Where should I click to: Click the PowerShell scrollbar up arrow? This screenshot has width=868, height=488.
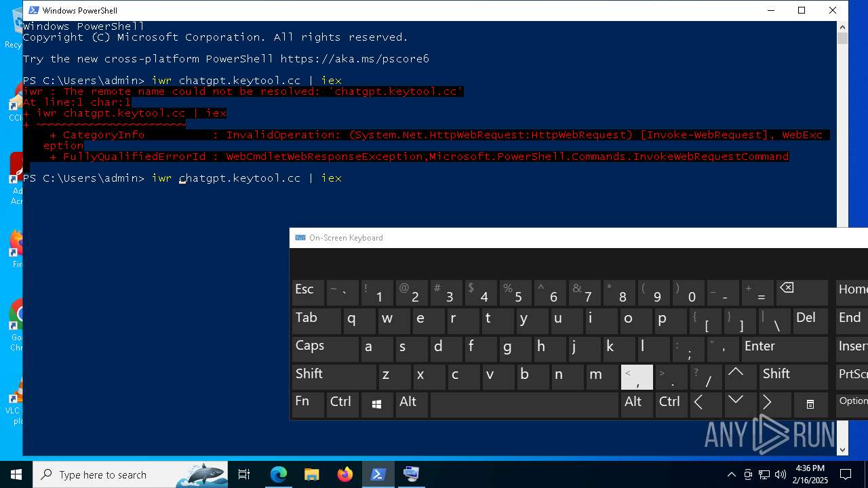point(842,26)
